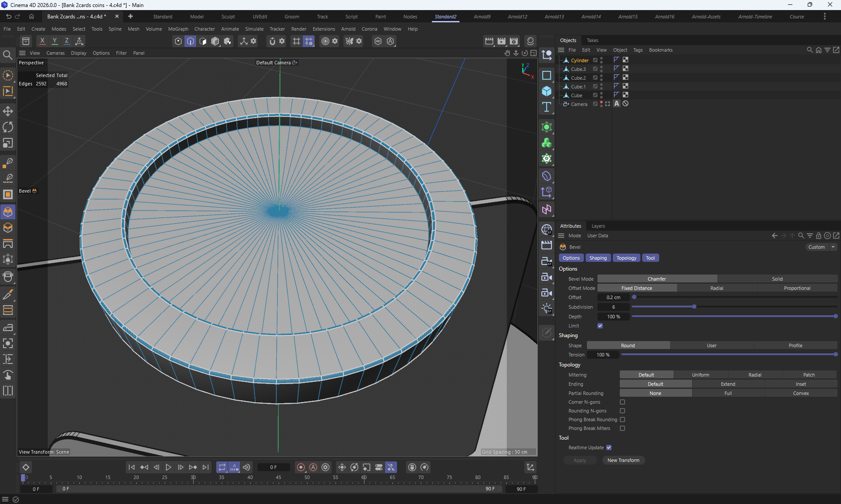This screenshot has height=504, width=841.
Task: Click the Text spline tool icon
Action: click(x=547, y=107)
